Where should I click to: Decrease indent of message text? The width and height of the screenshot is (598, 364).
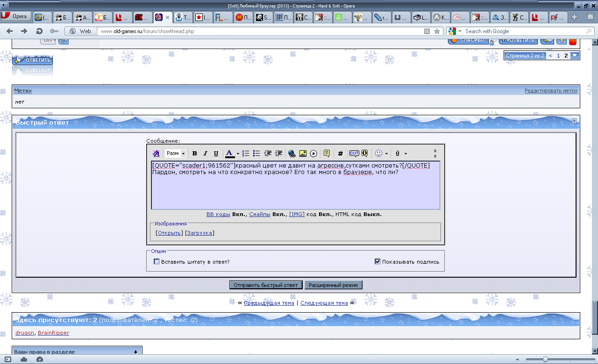268,154
